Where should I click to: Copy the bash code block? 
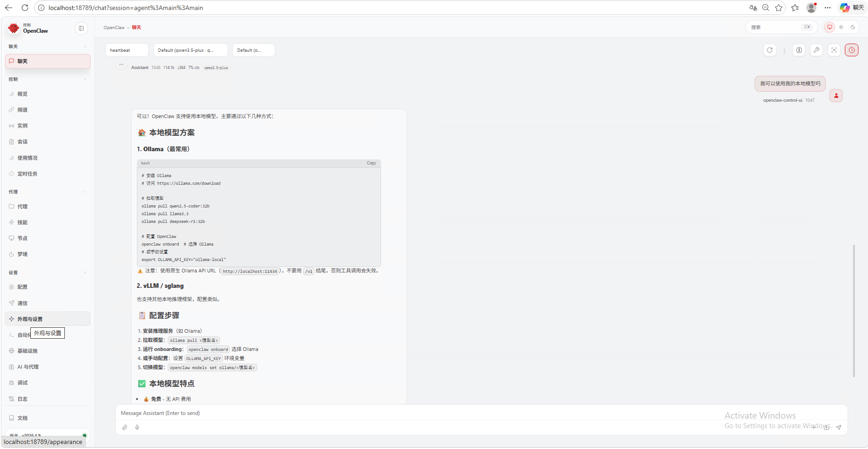coord(371,163)
